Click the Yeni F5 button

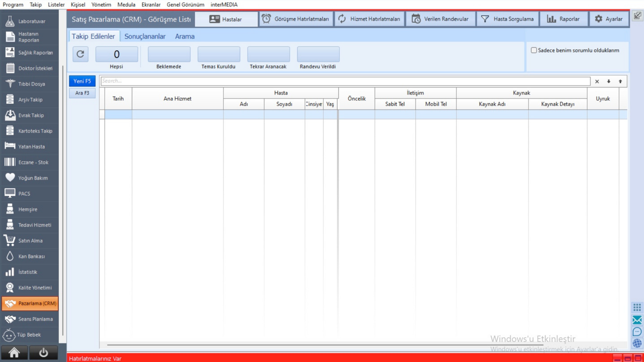82,81
